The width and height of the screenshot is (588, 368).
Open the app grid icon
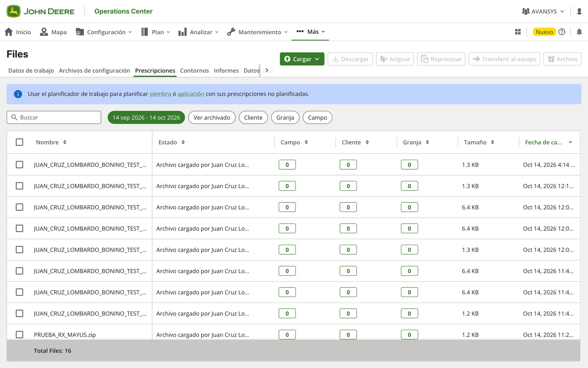pos(518,32)
